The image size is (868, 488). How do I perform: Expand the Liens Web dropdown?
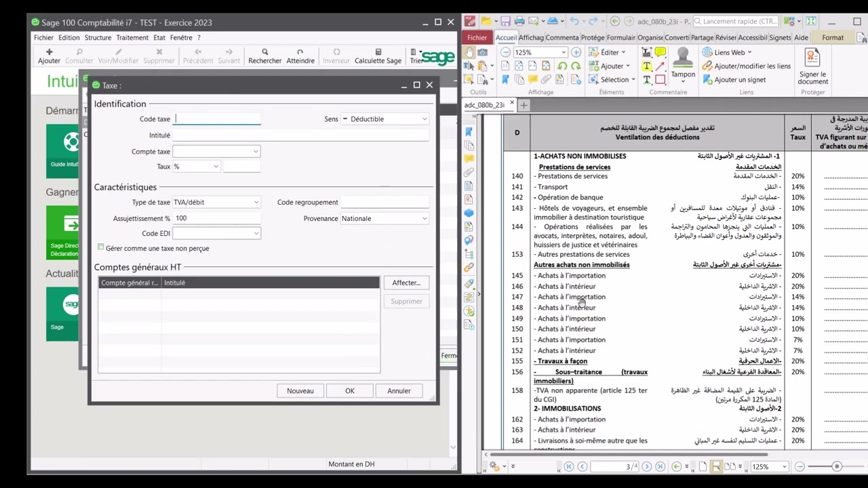(727, 52)
